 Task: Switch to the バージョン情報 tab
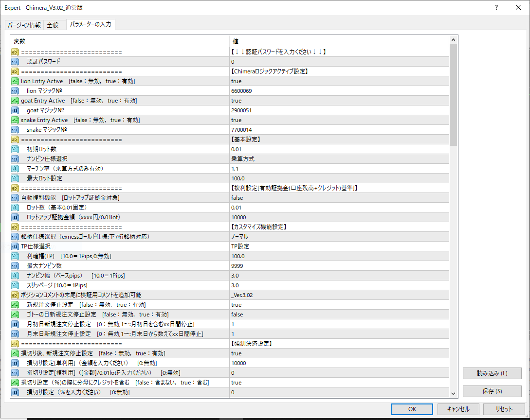[x=23, y=24]
